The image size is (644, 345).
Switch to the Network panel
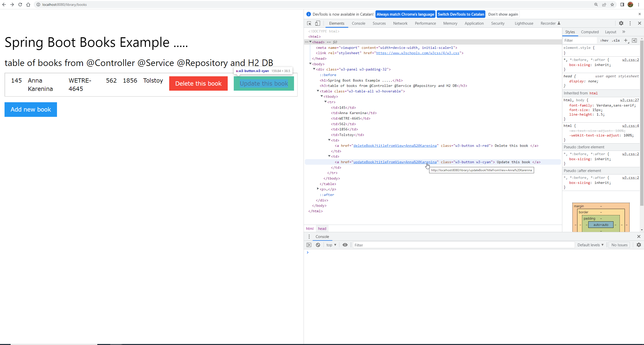[400, 23]
